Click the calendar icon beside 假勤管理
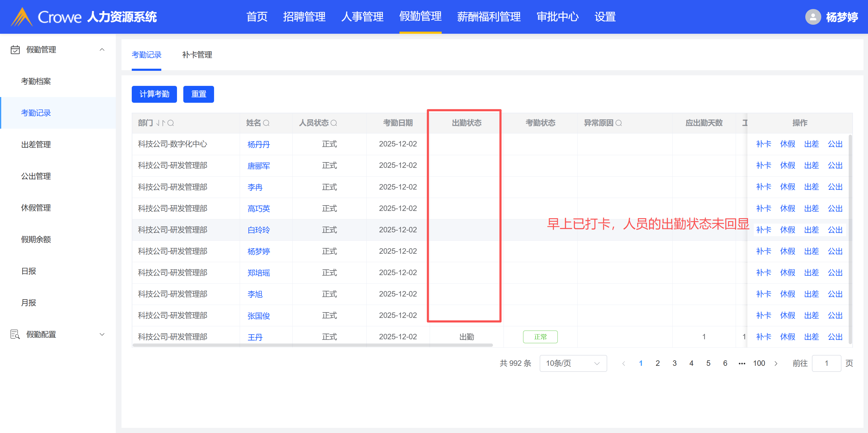Screen dimensions: 868x433 click(15, 49)
